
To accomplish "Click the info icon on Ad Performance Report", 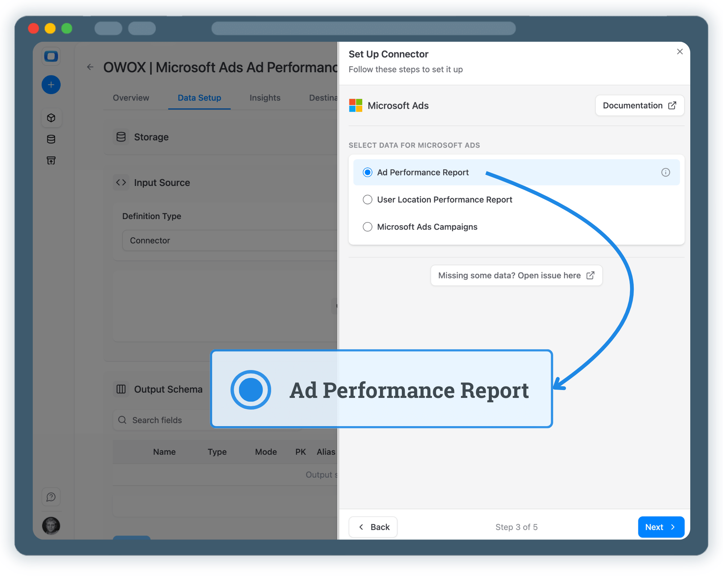I will coord(665,172).
